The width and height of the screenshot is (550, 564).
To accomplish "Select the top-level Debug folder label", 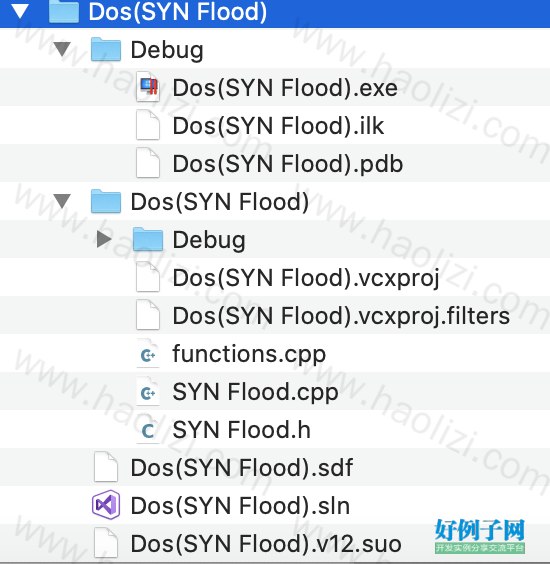I will pos(167,50).
